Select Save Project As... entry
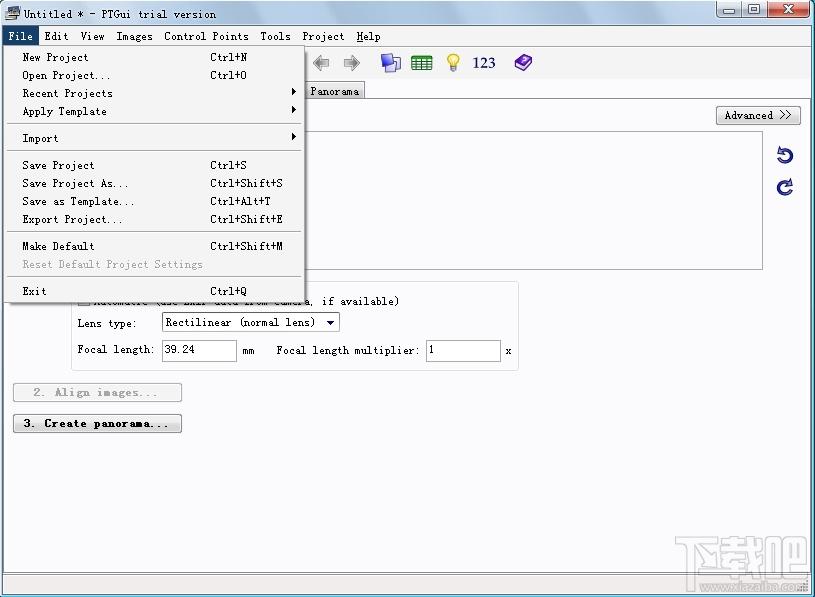815x597 pixels. (x=155, y=183)
